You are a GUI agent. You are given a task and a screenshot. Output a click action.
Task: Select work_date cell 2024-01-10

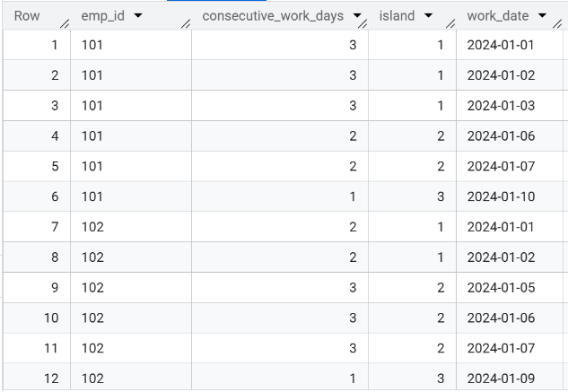(501, 196)
